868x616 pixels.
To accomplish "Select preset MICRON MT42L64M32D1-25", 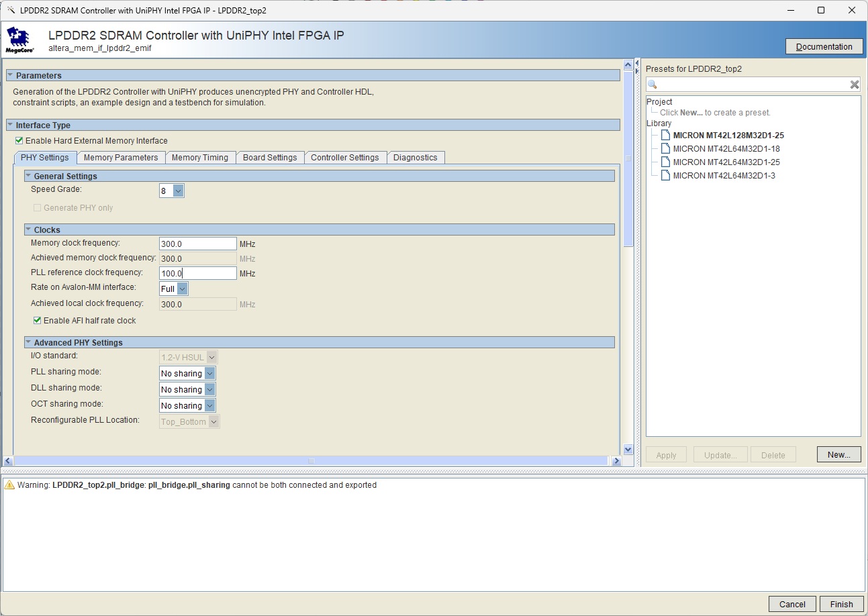I will (726, 162).
